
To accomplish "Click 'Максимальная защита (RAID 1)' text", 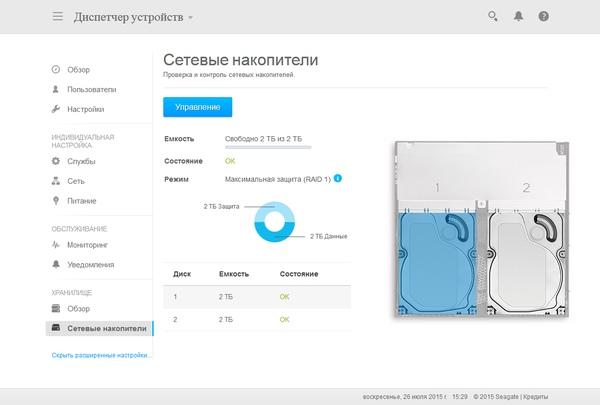I will pos(277,179).
